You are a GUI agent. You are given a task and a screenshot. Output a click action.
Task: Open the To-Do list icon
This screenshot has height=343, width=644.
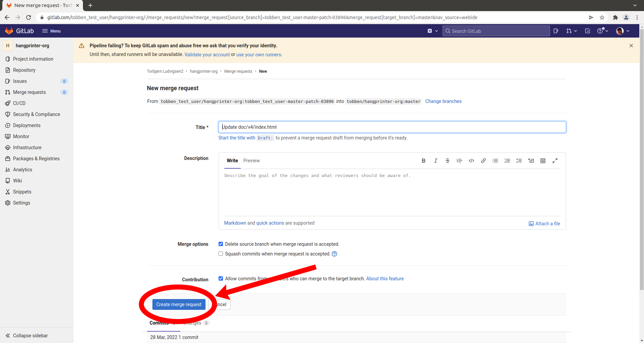click(588, 31)
